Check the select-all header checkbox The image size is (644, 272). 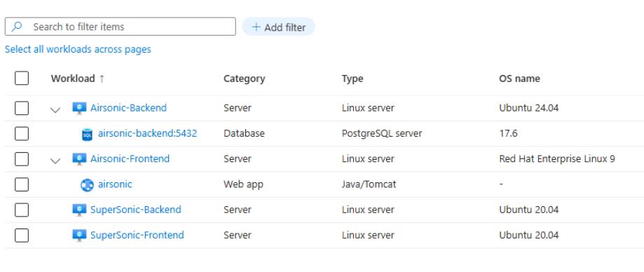[x=22, y=78]
